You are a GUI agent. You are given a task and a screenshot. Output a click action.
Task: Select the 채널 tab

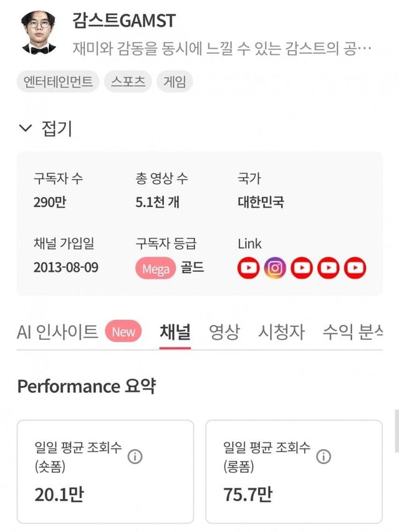tap(175, 332)
